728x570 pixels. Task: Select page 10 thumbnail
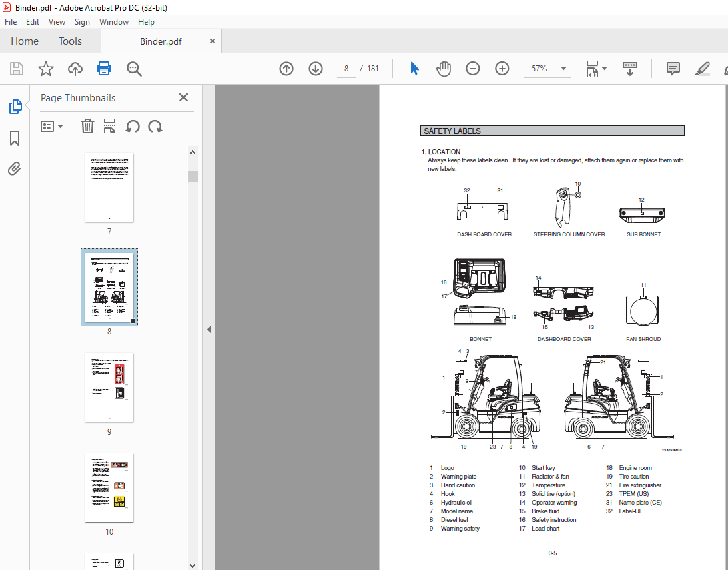tap(109, 487)
